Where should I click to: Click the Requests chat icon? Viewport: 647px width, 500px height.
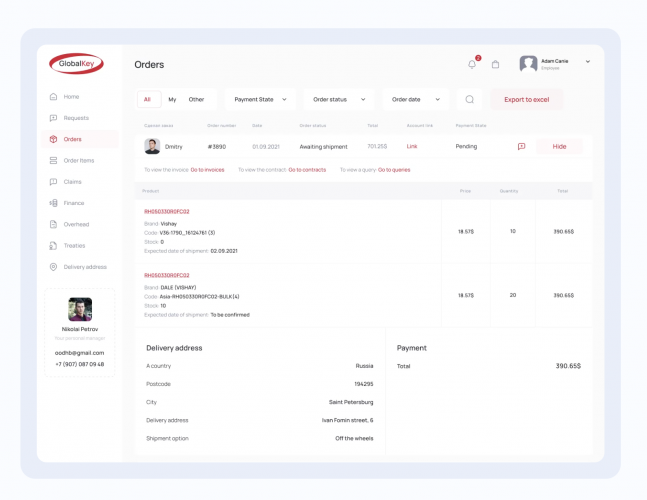53,118
